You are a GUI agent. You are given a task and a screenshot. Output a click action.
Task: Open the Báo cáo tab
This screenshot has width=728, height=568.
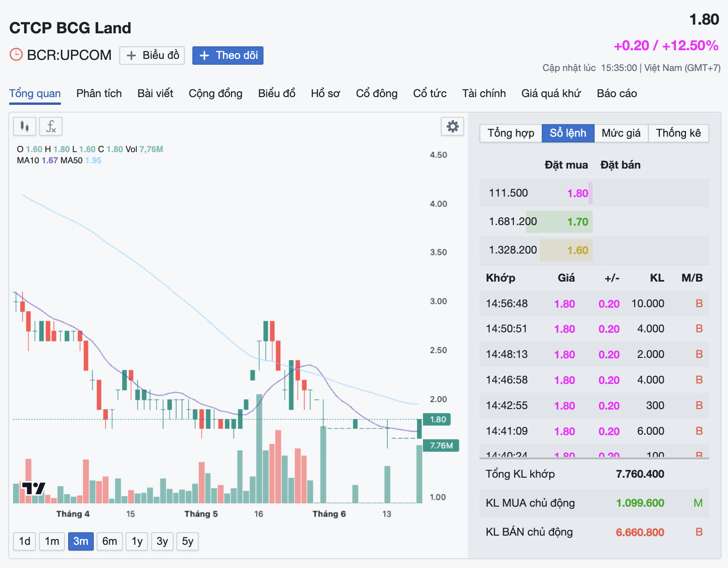pos(617,93)
